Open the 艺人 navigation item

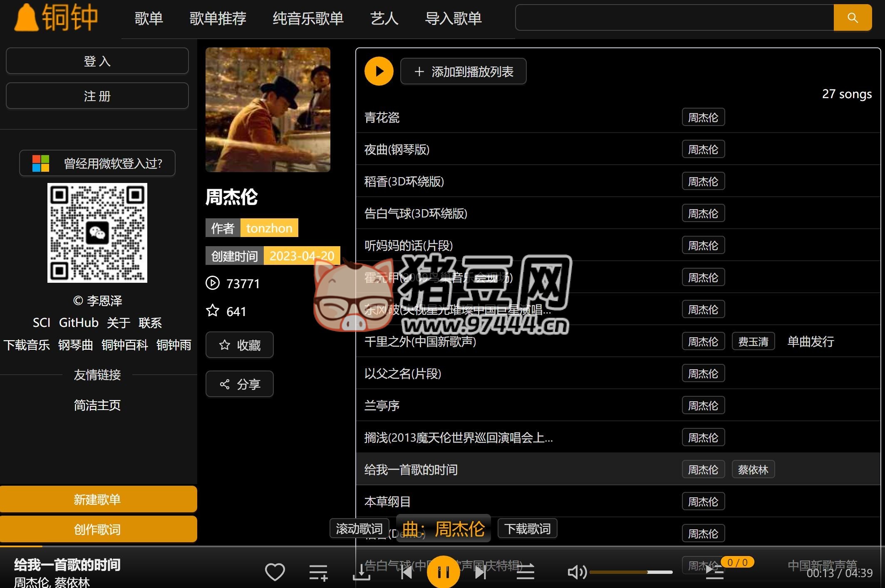click(384, 18)
